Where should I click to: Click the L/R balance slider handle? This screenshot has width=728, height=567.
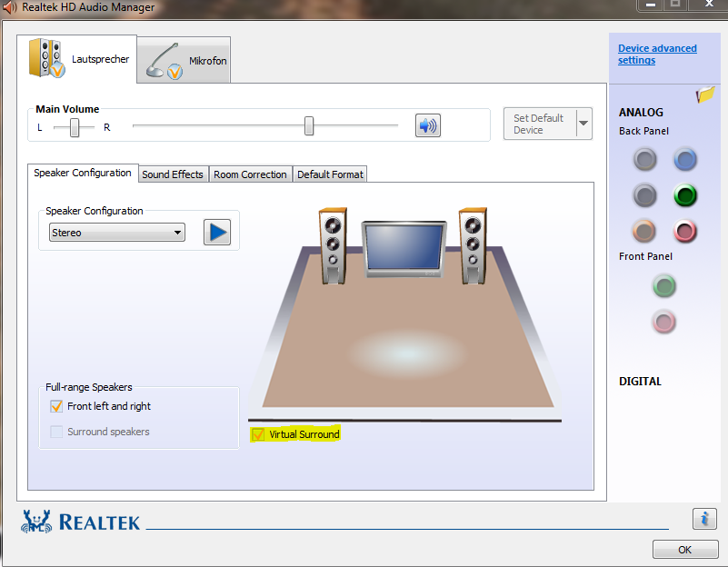click(75, 127)
